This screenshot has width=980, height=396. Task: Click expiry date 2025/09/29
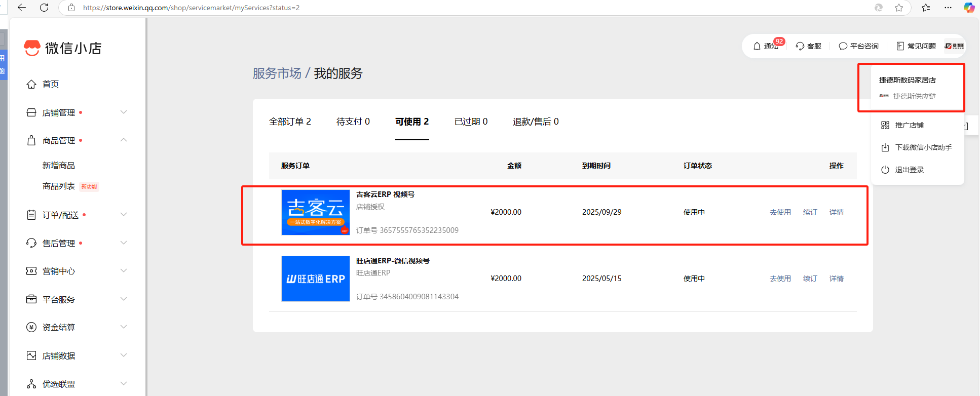(x=601, y=212)
